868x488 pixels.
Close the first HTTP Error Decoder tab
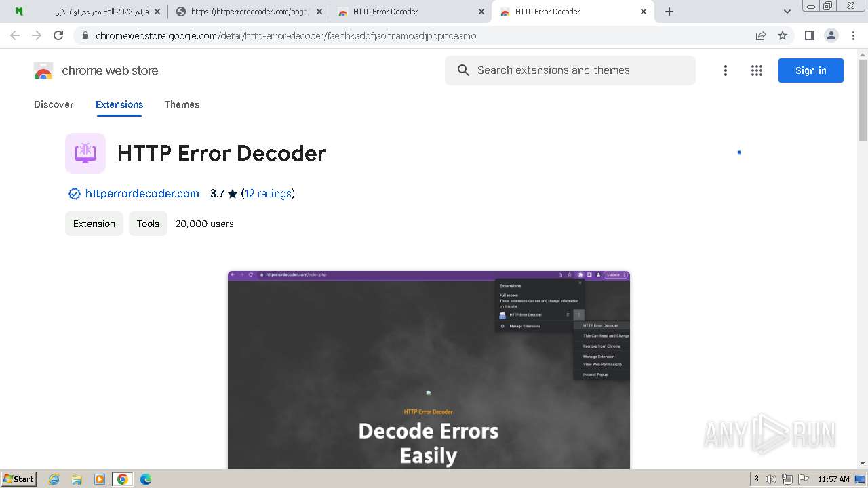click(x=481, y=12)
